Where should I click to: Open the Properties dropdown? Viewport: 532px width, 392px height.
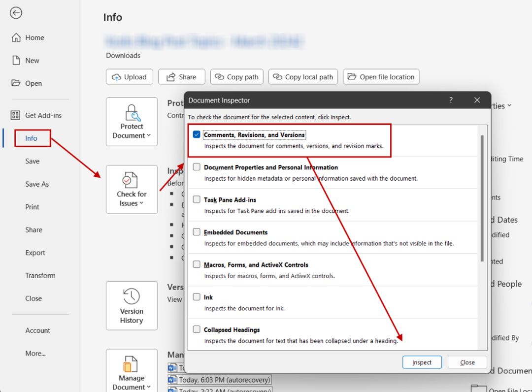tap(509, 105)
